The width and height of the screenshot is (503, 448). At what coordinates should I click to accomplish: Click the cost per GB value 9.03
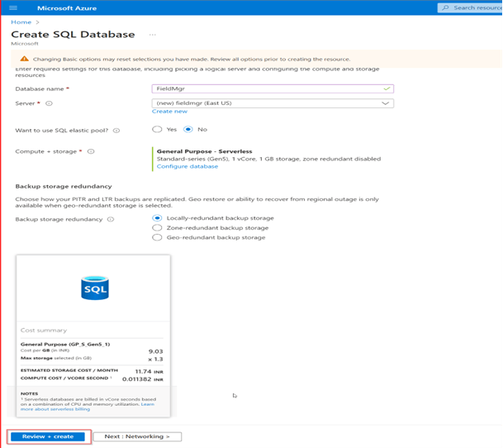click(x=155, y=351)
